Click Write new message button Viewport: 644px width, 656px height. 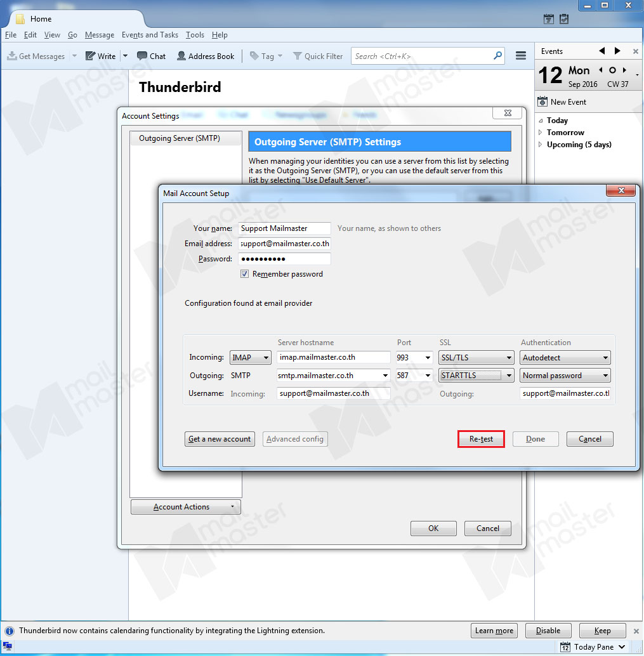pyautogui.click(x=101, y=56)
